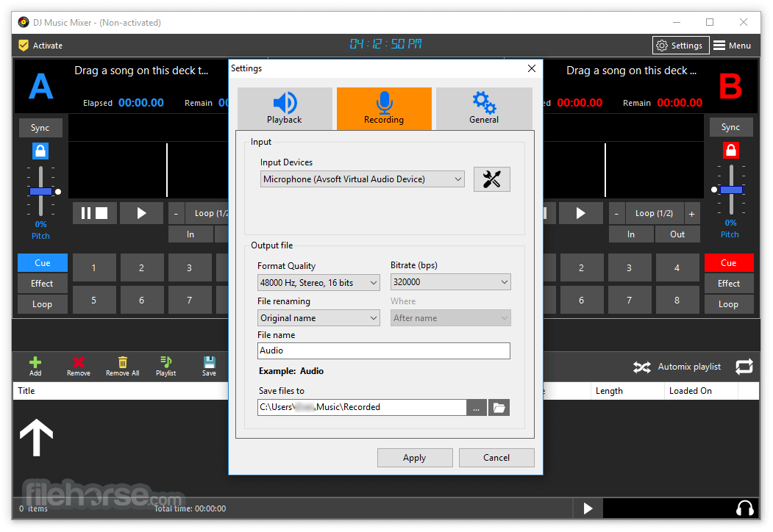Set loop In point on deck A
Screen dimensions: 773x532
(190, 234)
